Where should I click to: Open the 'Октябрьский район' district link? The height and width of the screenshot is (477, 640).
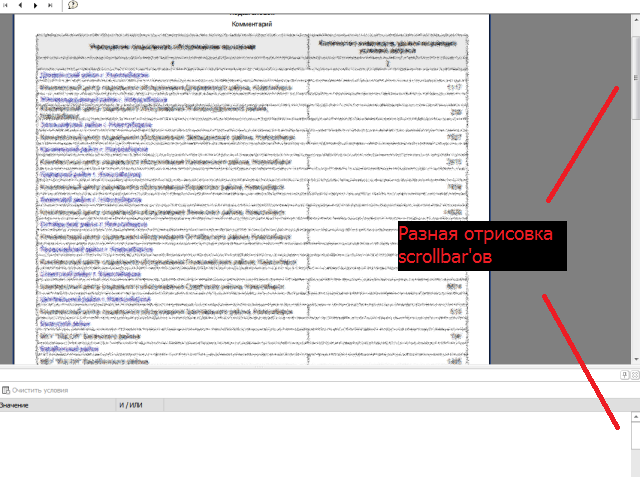tap(93, 224)
